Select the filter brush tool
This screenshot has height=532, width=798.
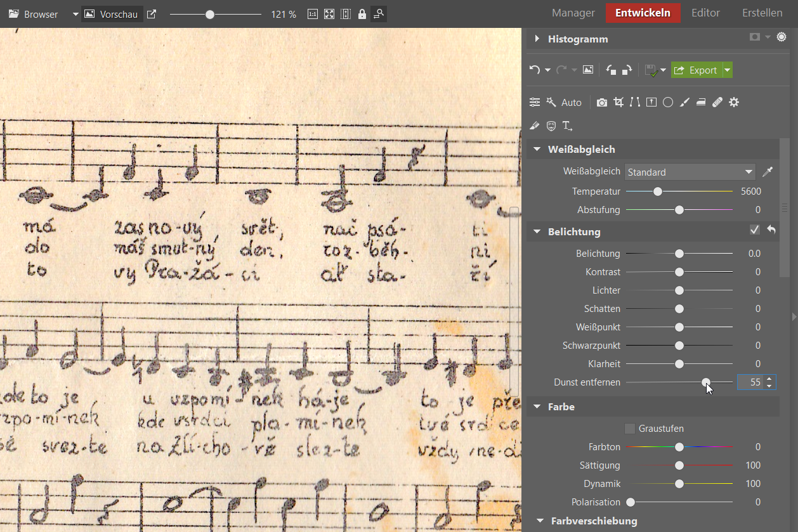click(x=684, y=102)
